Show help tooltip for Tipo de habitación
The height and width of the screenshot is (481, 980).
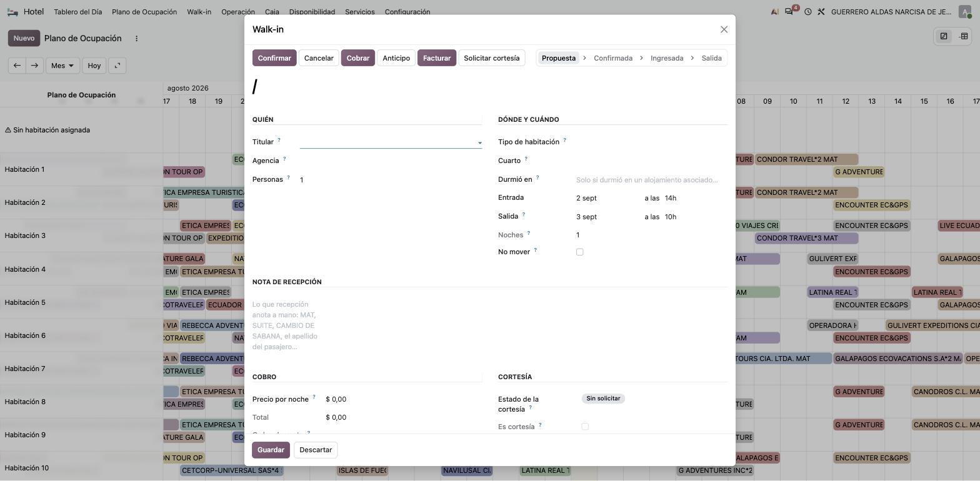point(564,140)
